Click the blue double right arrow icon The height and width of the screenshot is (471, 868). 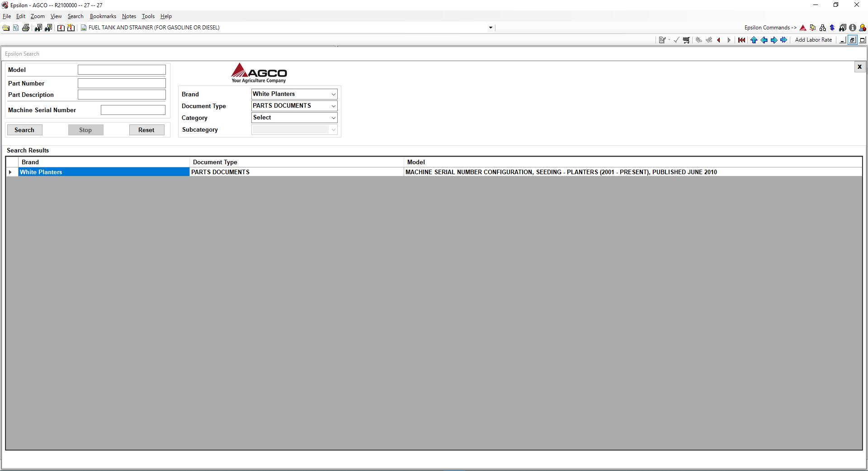(783, 40)
